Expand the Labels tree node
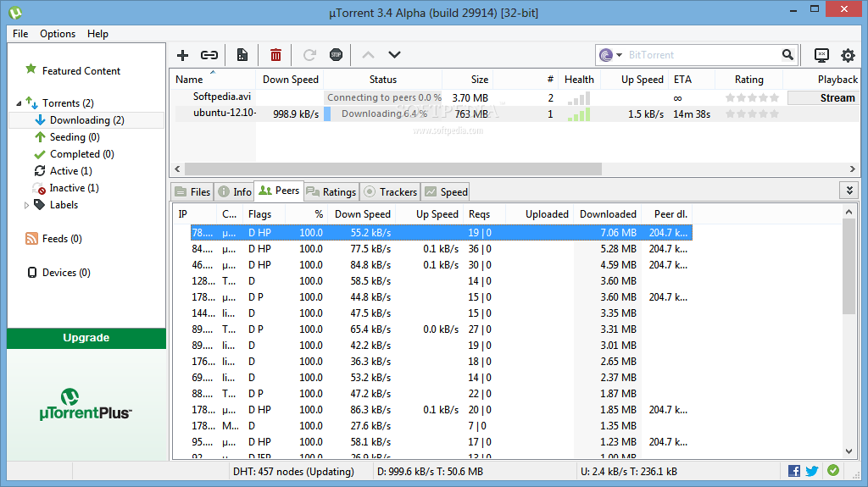This screenshot has height=487, width=868. [x=26, y=205]
